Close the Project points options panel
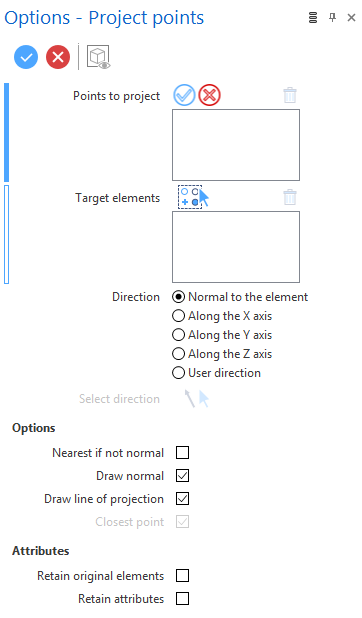Screen dimensions: 362x618 point(351,18)
